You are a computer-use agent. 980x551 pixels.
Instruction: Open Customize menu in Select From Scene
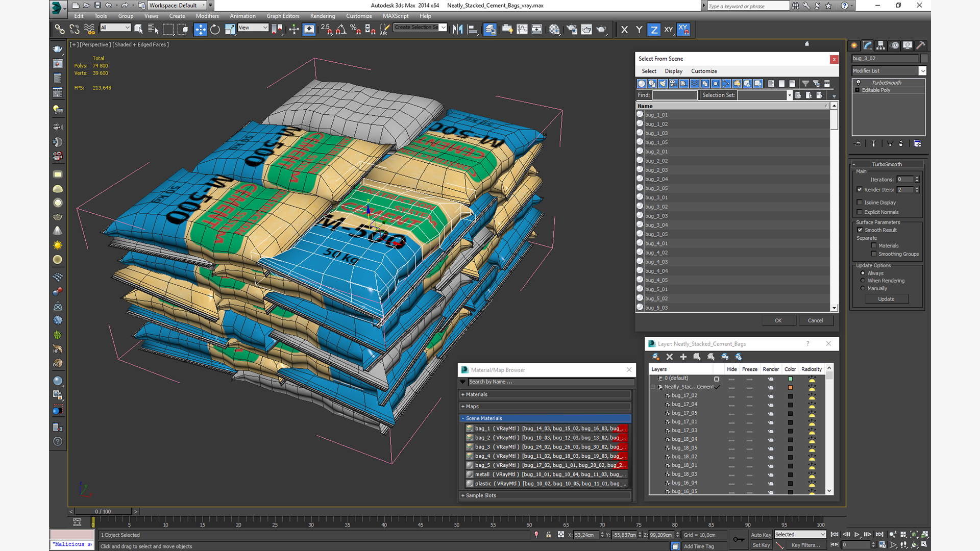[x=703, y=71]
